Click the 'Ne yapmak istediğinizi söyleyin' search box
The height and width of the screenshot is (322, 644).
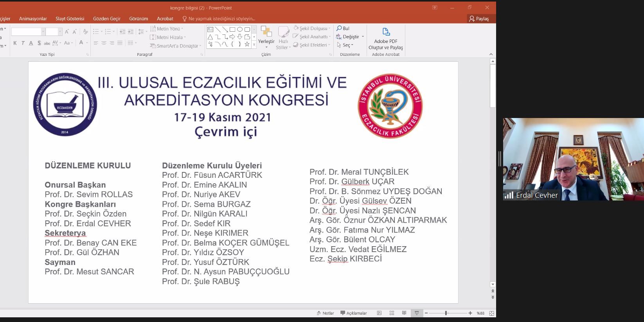coord(221,18)
